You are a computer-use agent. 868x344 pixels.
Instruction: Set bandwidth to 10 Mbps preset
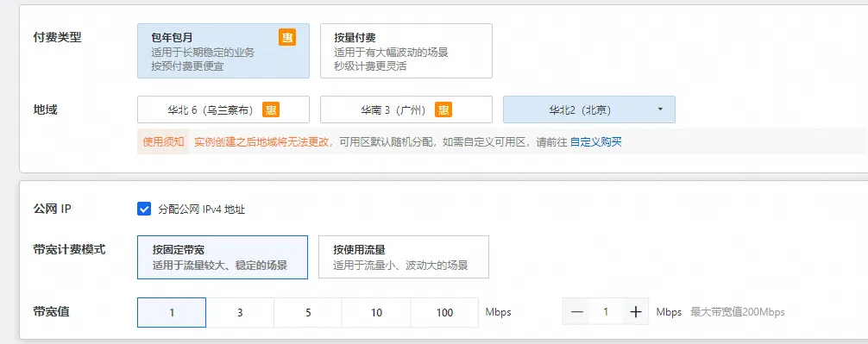[x=376, y=312]
